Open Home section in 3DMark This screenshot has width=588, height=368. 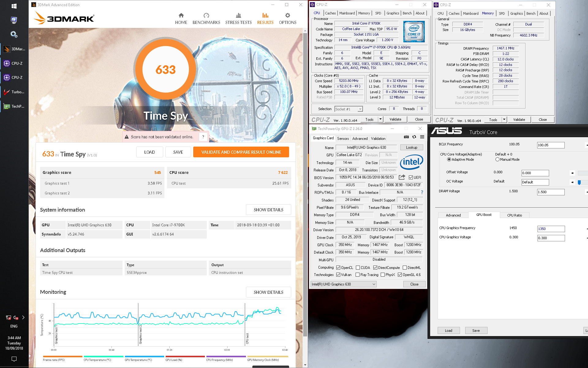tap(181, 18)
